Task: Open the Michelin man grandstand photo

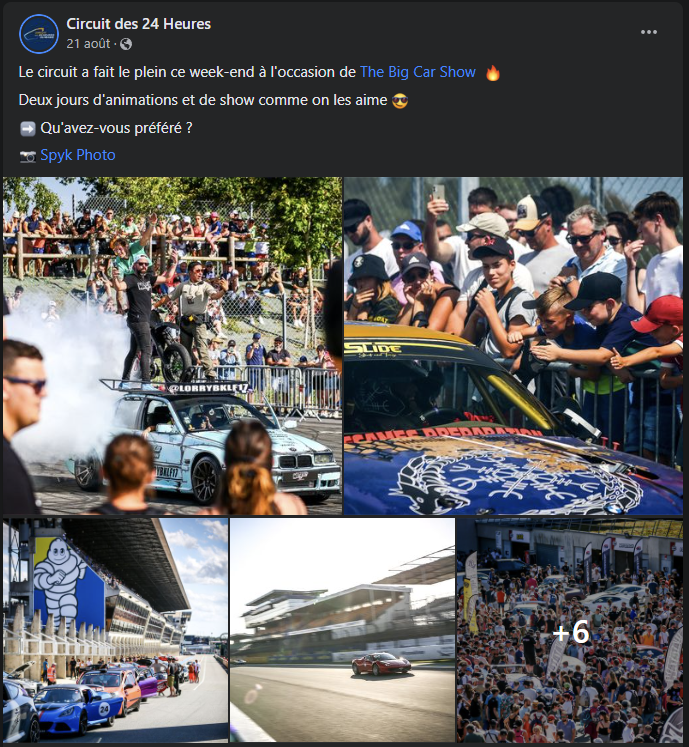Action: point(116,630)
